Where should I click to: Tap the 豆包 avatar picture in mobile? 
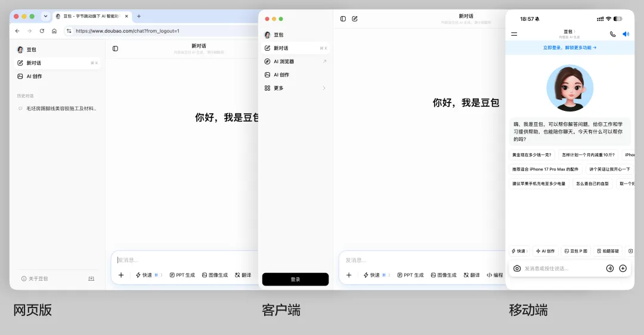coord(569,88)
